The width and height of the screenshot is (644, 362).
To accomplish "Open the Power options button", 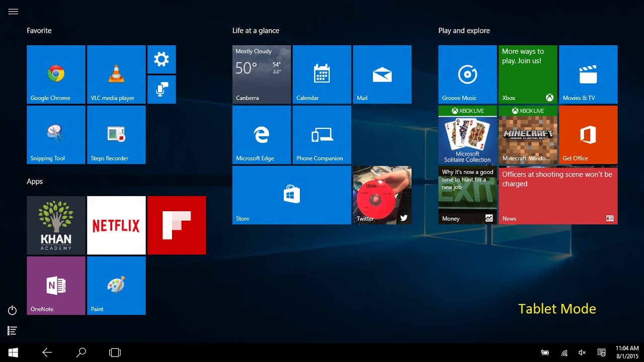I will point(13,311).
